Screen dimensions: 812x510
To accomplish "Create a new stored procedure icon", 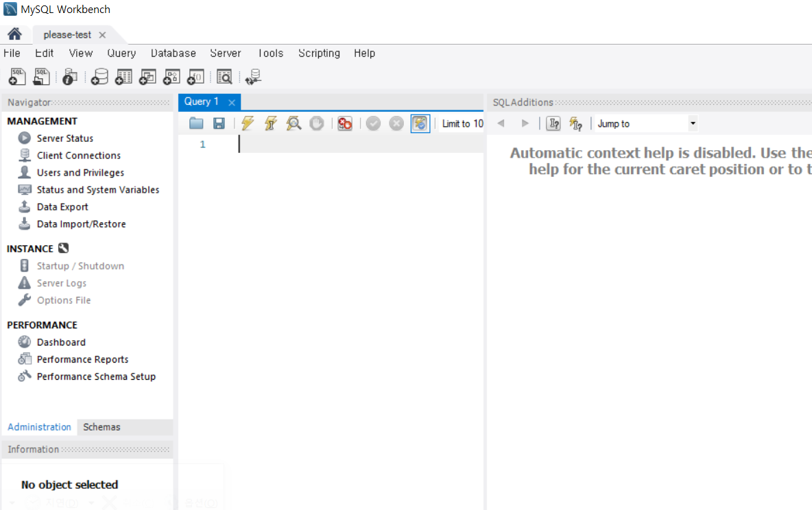I will coord(171,77).
